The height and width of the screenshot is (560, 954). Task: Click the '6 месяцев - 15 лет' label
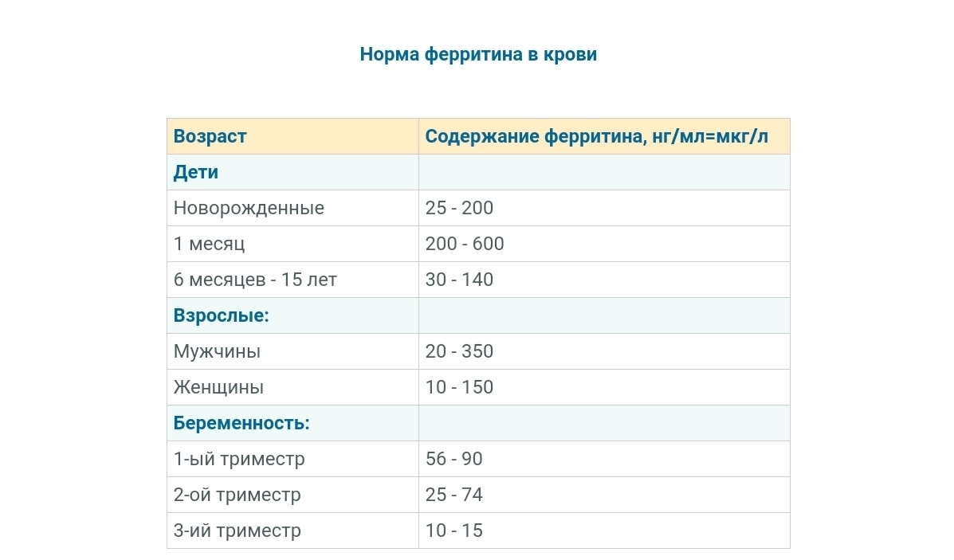[x=255, y=280]
